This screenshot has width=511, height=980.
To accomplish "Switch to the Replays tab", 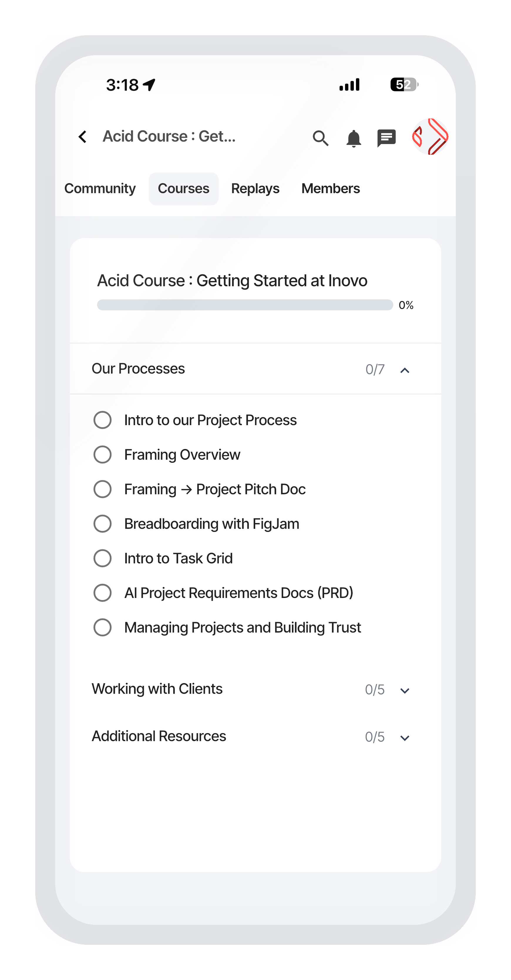I will pos(255,189).
